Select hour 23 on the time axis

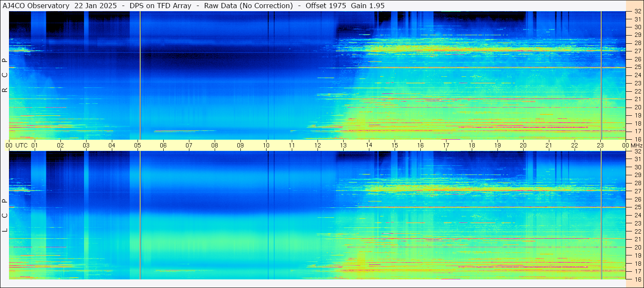tap(600, 145)
